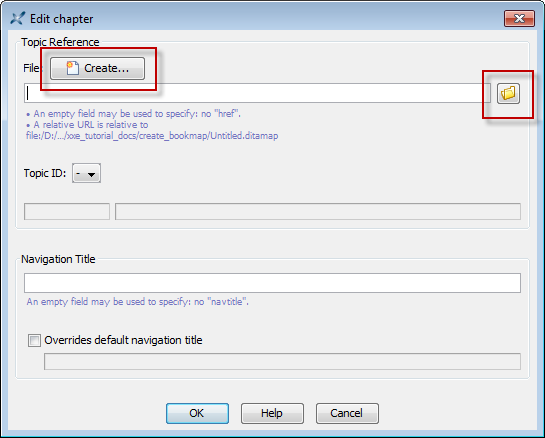Click the small disabled field under Topic ID
The width and height of the screenshot is (545, 438).
pyautogui.click(x=67, y=212)
